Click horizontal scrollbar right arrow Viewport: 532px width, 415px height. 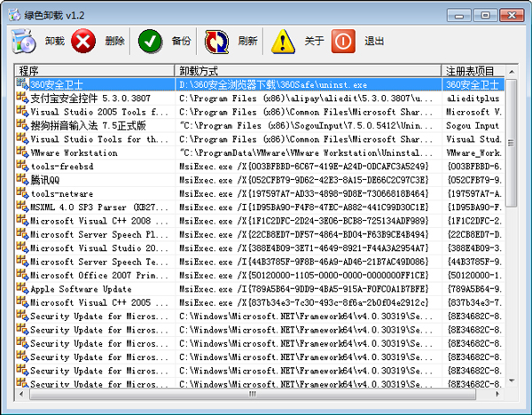point(497,394)
